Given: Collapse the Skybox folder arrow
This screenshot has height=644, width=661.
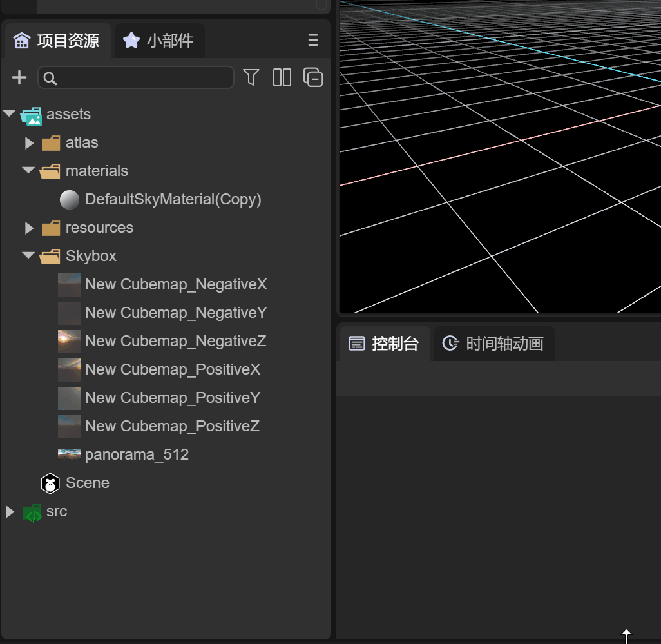Looking at the screenshot, I should pyautogui.click(x=28, y=256).
